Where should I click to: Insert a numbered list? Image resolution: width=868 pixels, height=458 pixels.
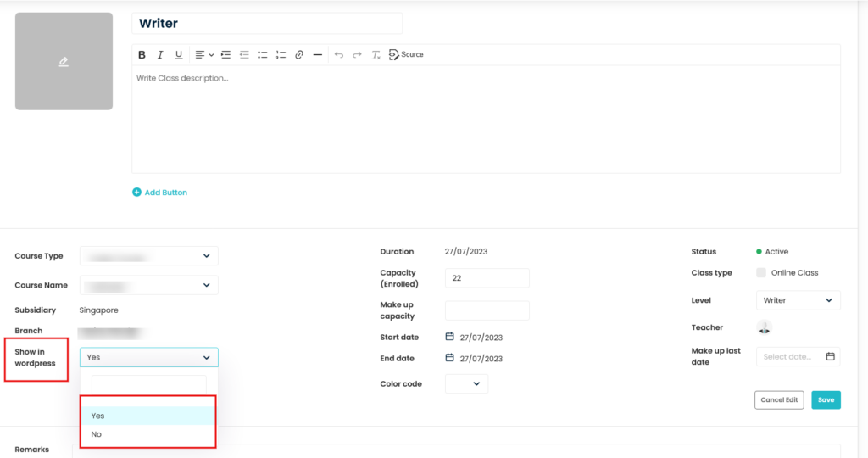click(281, 55)
